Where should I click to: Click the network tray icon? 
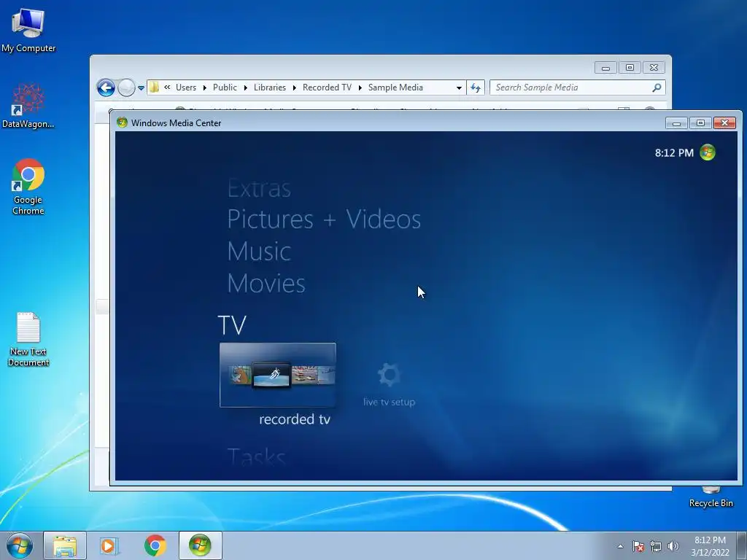pyautogui.click(x=656, y=546)
